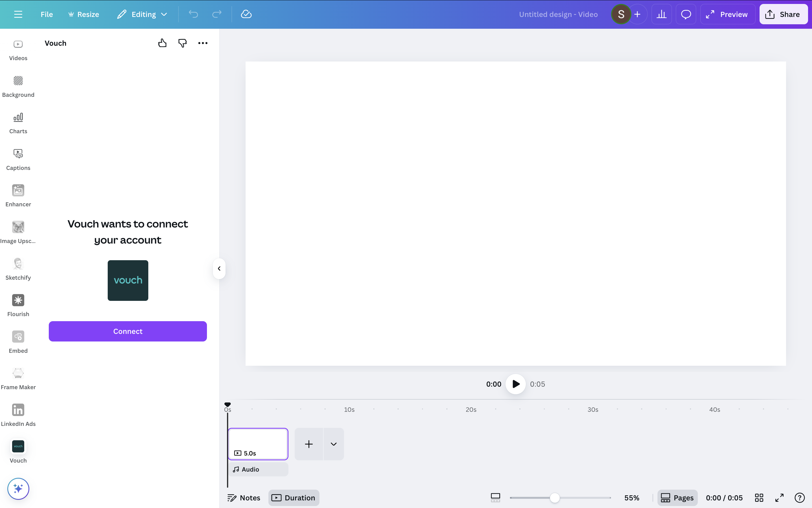
Task: Click the Audio track
Action: pos(258,469)
